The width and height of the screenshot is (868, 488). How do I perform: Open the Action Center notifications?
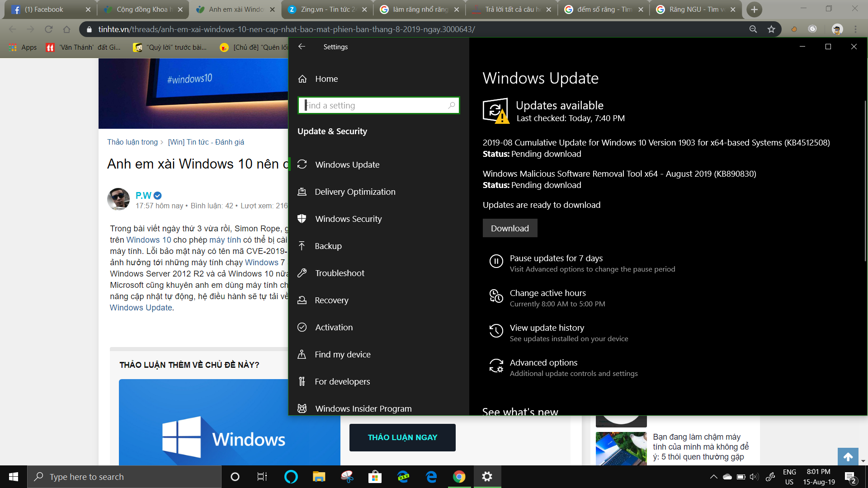(x=850, y=477)
